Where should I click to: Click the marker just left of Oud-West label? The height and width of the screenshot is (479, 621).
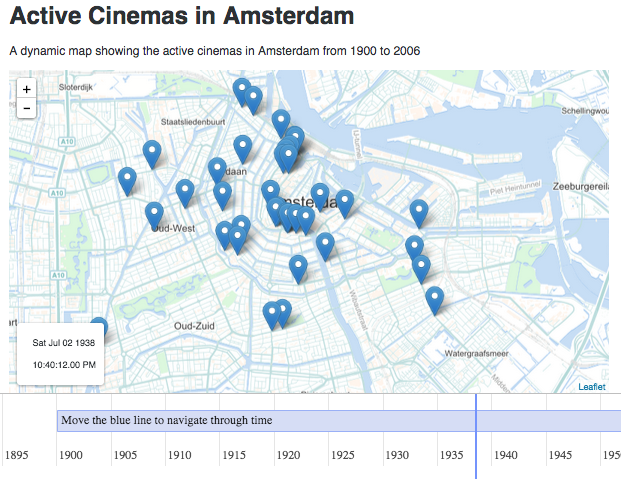154,216
